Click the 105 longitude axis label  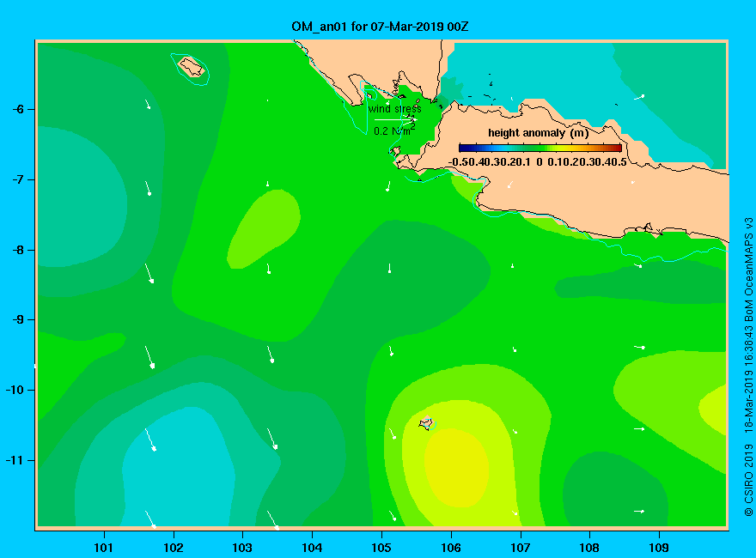coord(381,548)
